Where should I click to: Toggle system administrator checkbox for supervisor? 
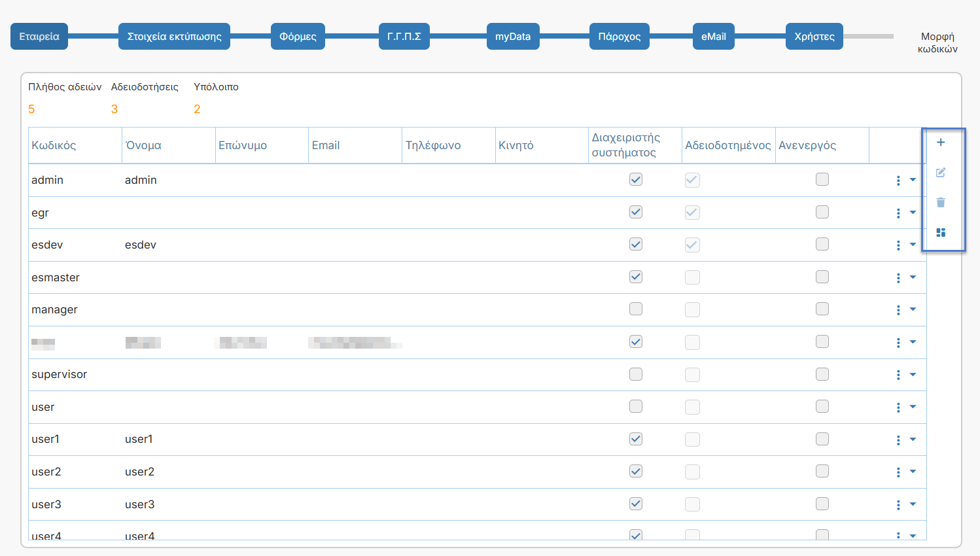click(x=636, y=374)
